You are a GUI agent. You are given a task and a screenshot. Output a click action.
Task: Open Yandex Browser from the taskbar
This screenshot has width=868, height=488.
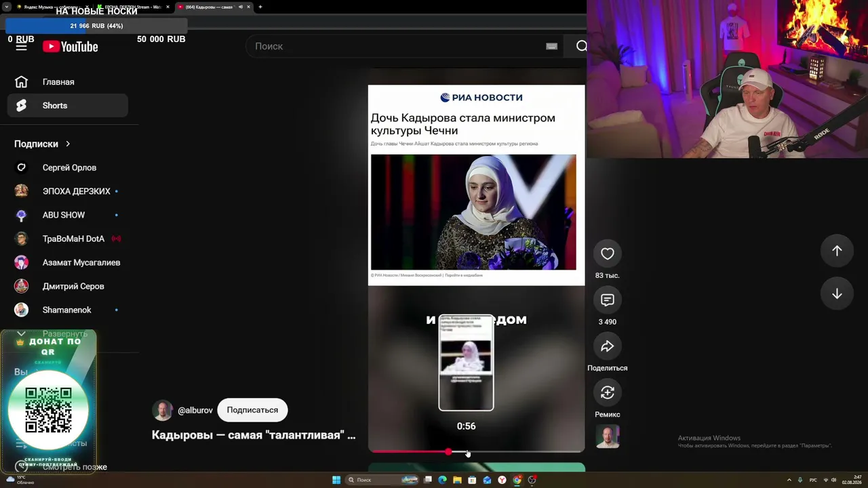502,480
